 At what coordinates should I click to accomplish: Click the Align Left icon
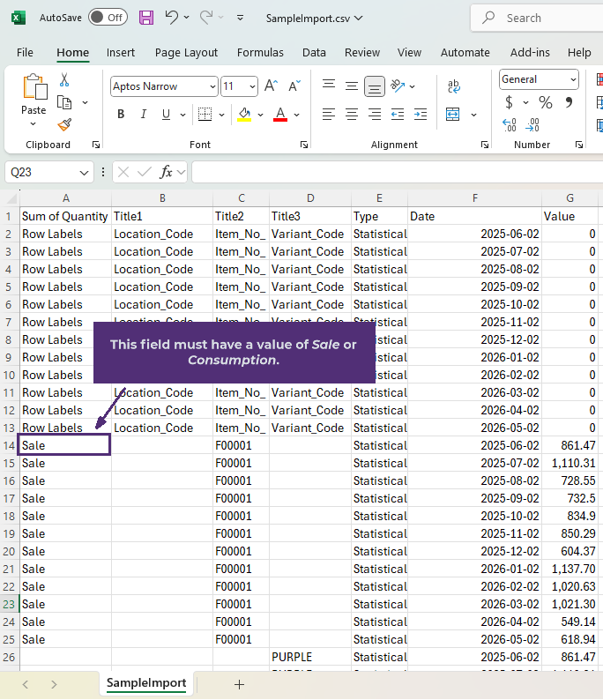(329, 115)
